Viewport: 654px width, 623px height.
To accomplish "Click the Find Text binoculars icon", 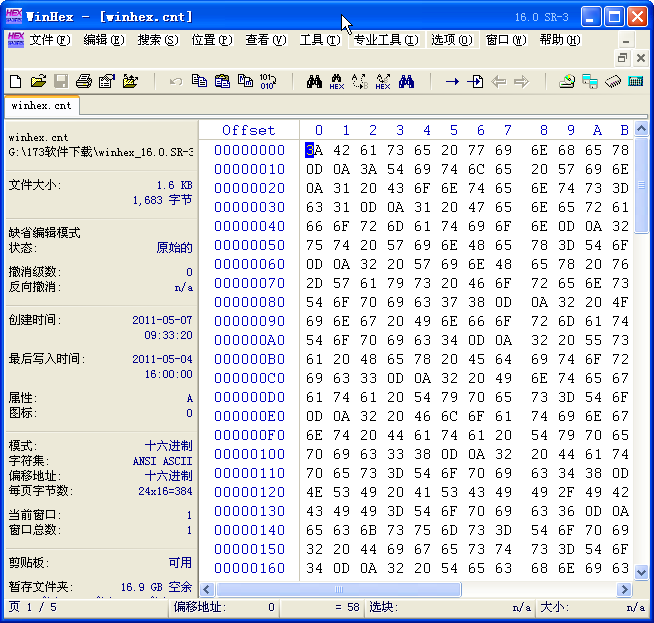I will tap(314, 82).
